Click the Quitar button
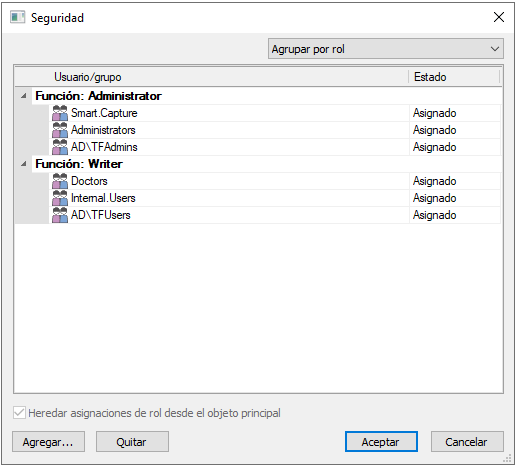 point(132,442)
